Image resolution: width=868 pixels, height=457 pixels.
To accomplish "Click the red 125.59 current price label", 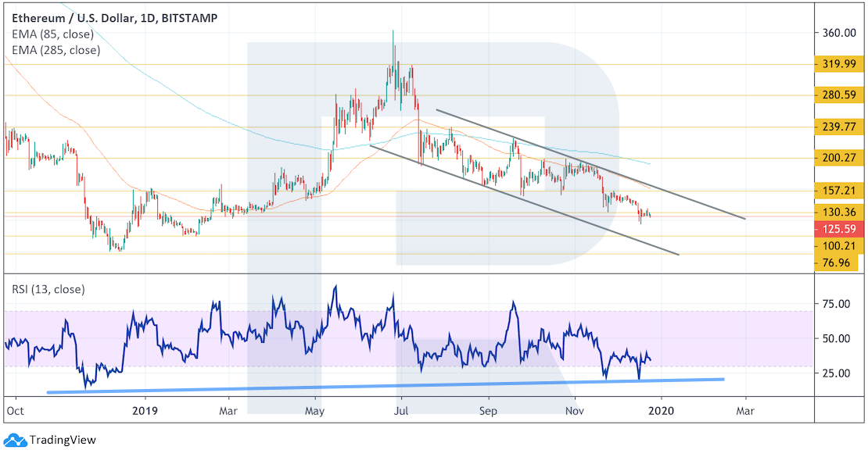I will coord(839,229).
